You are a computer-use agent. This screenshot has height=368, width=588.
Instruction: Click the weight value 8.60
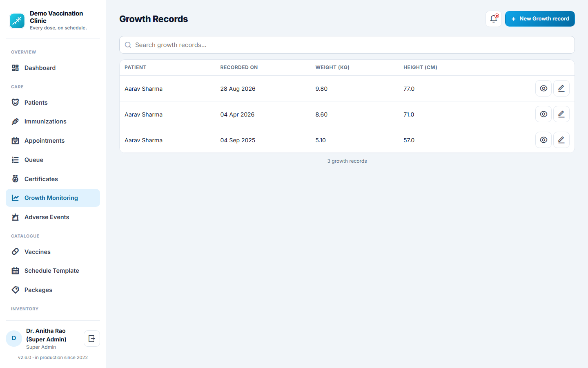point(321,114)
